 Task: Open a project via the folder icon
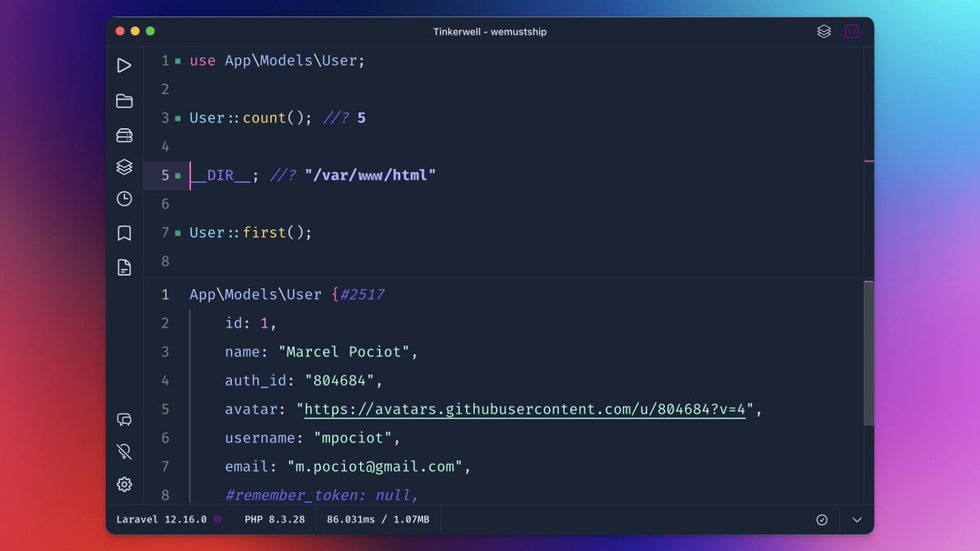click(124, 100)
